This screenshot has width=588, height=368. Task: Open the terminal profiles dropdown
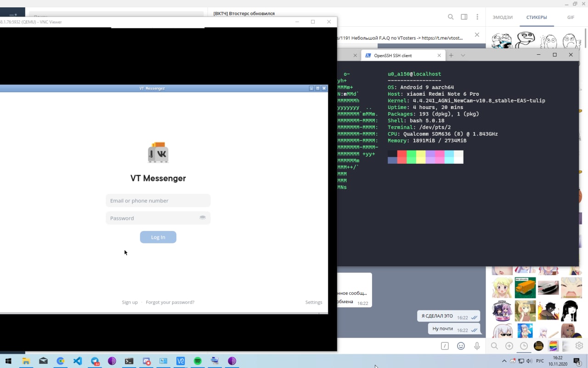(x=463, y=55)
